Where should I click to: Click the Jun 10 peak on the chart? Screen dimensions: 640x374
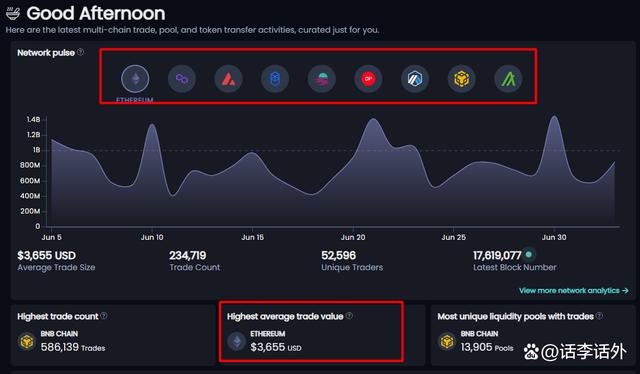pos(152,125)
